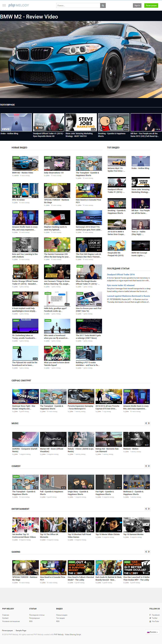Open Despicable Me Prequel HD top video

pyautogui.click(x=117, y=245)
